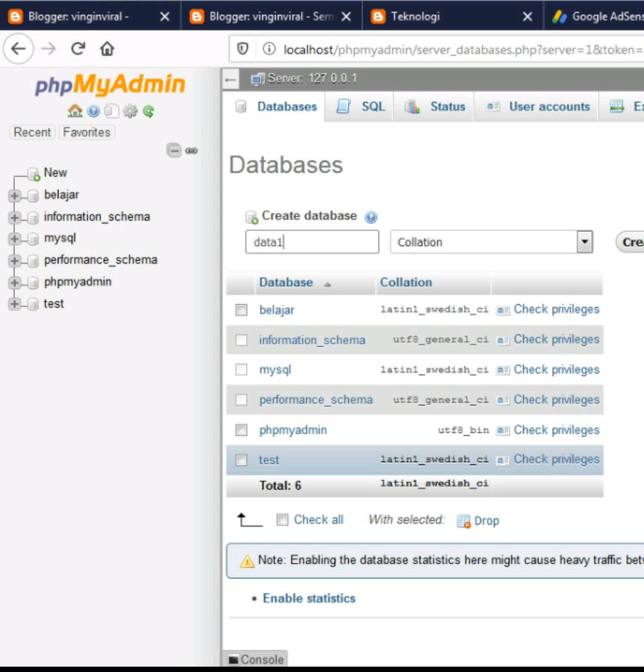Open the SQL tab
Screen dimensions: 644x672
[360, 107]
